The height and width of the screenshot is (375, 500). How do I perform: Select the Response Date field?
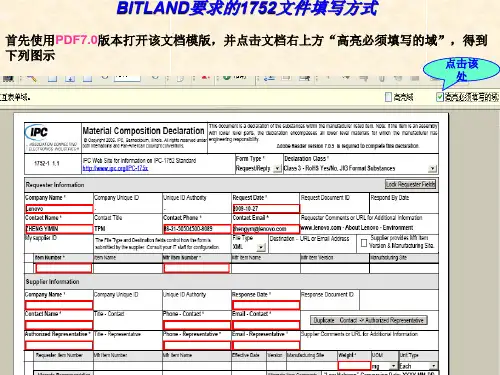point(266,305)
